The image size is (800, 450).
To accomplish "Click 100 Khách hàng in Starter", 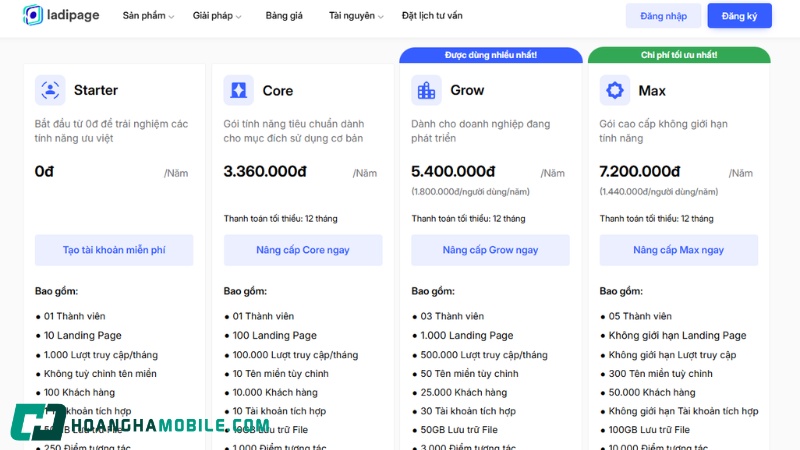I will tap(79, 392).
